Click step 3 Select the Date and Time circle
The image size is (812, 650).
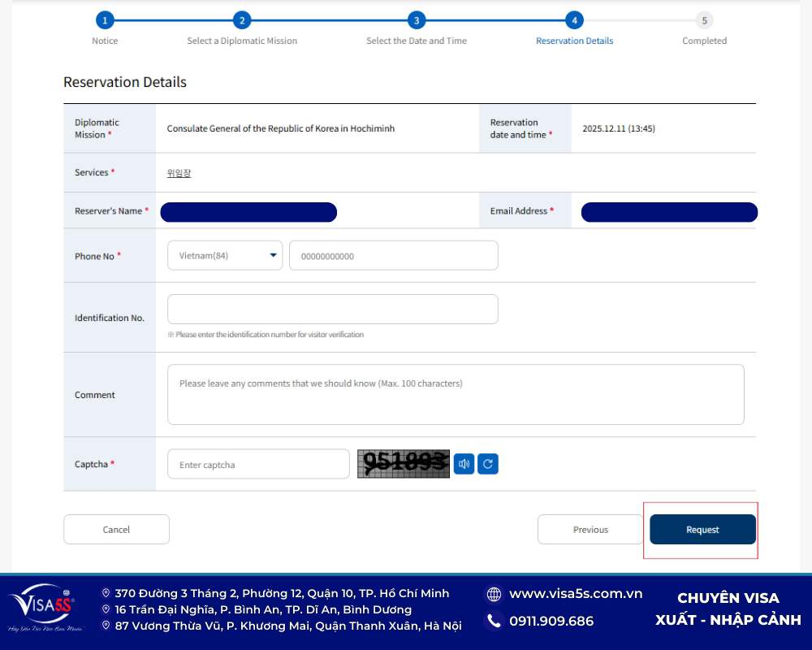pos(417,20)
